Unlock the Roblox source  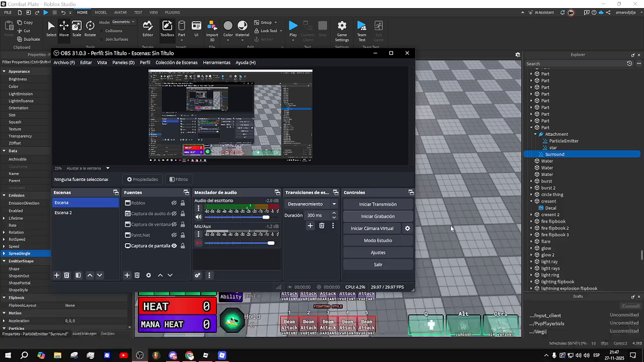pos(183,203)
